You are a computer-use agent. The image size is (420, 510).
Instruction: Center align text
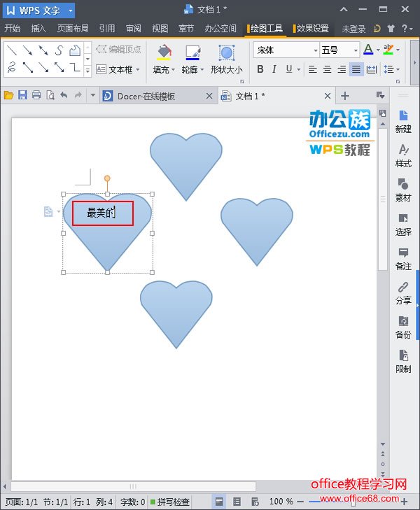pos(327,69)
